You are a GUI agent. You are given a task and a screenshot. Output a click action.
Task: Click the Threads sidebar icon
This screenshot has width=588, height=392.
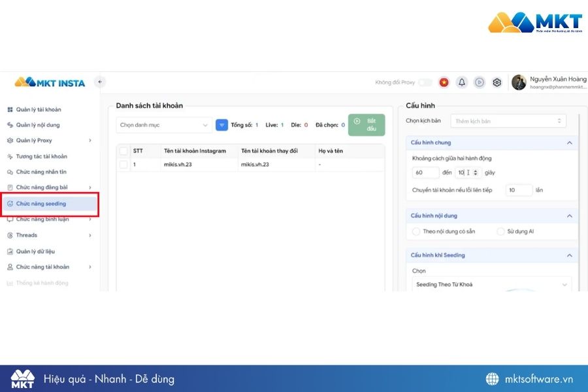(10, 235)
